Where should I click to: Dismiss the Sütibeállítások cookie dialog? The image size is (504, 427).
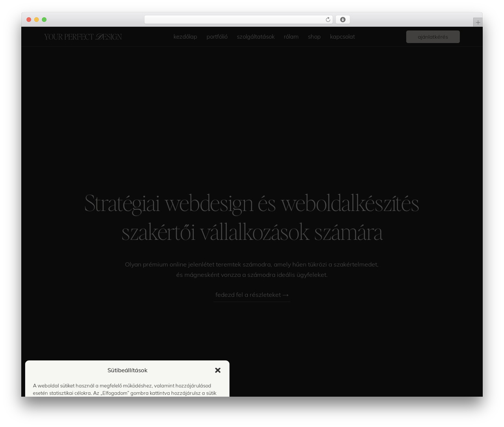tap(218, 370)
